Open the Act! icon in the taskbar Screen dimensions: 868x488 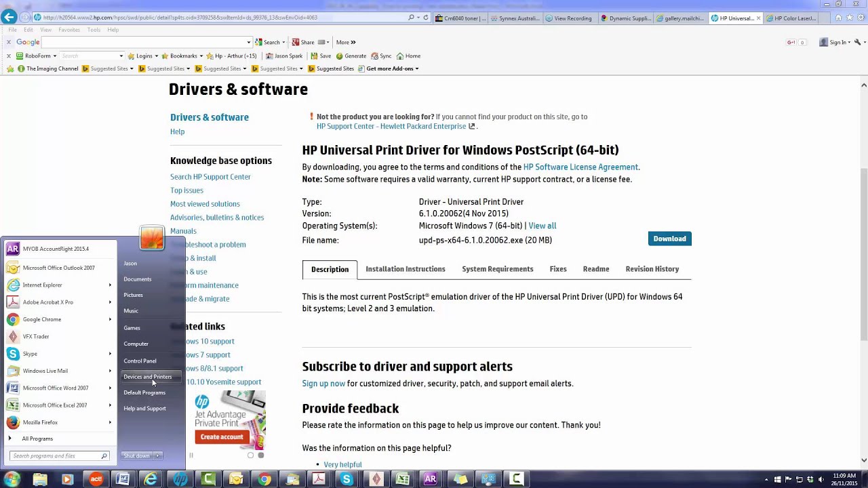pos(96,479)
